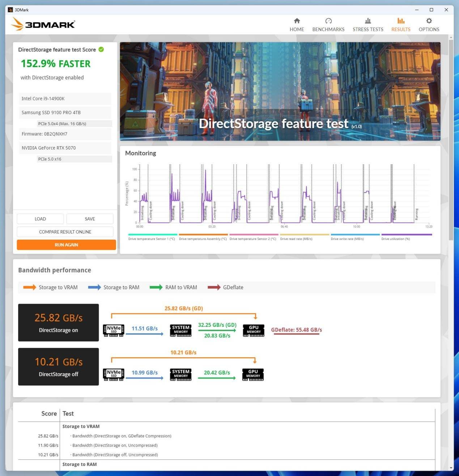Image resolution: width=459 pixels, height=476 pixels.
Task: Click the 3DMark logo
Action: coord(43,24)
